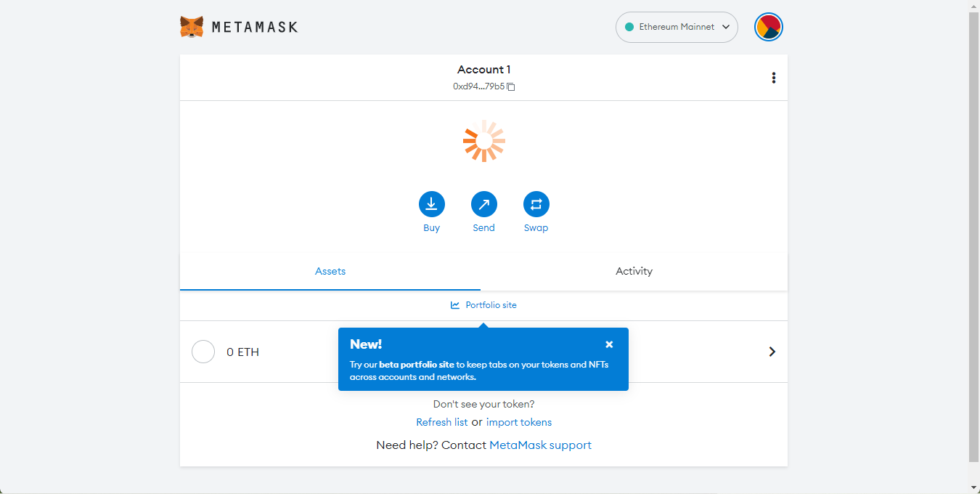
Task: Click the ETH token circle icon
Action: pos(203,352)
